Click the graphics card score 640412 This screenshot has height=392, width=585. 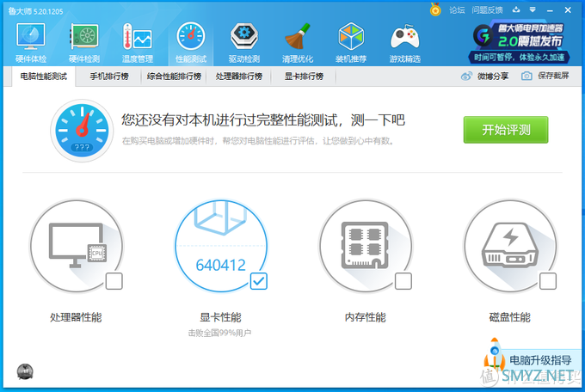(221, 265)
